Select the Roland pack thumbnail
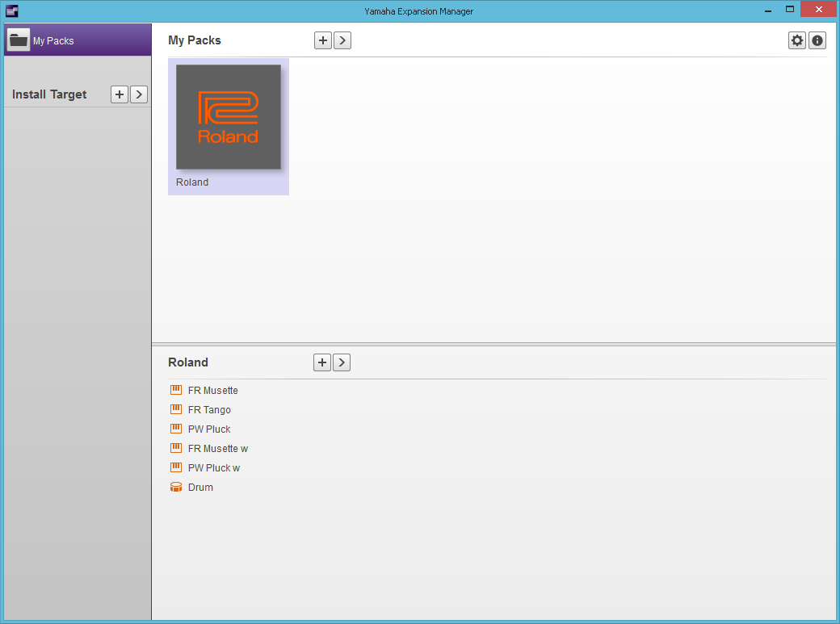The image size is (840, 624). [229, 117]
